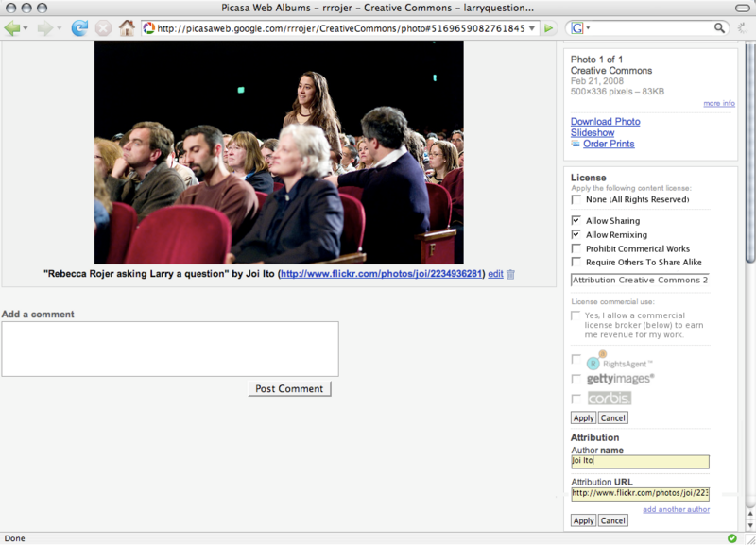
Task: Check the gettyimages checkbox
Action: coord(576,380)
